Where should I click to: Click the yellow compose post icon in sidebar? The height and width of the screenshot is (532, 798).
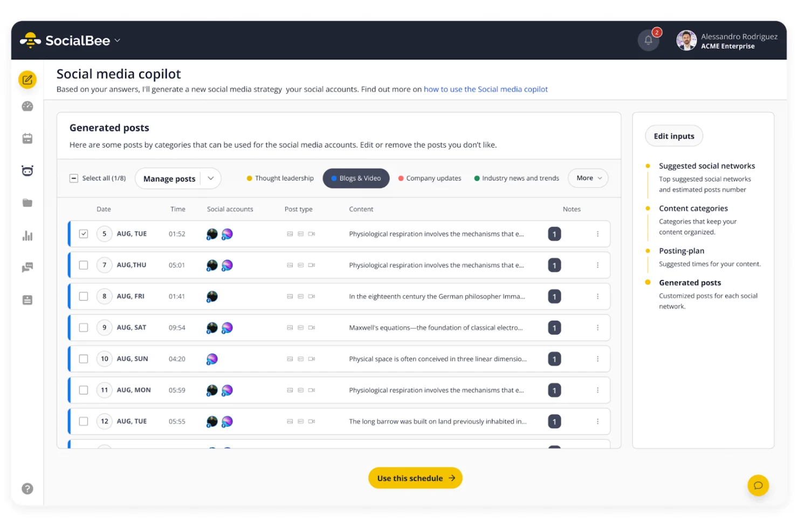(27, 80)
